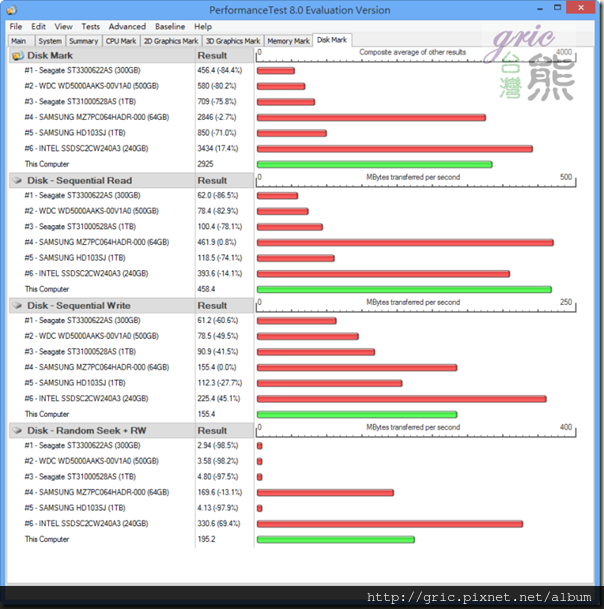Viewport: 604px width, 609px height.
Task: Open the View menu
Action: coord(63,26)
